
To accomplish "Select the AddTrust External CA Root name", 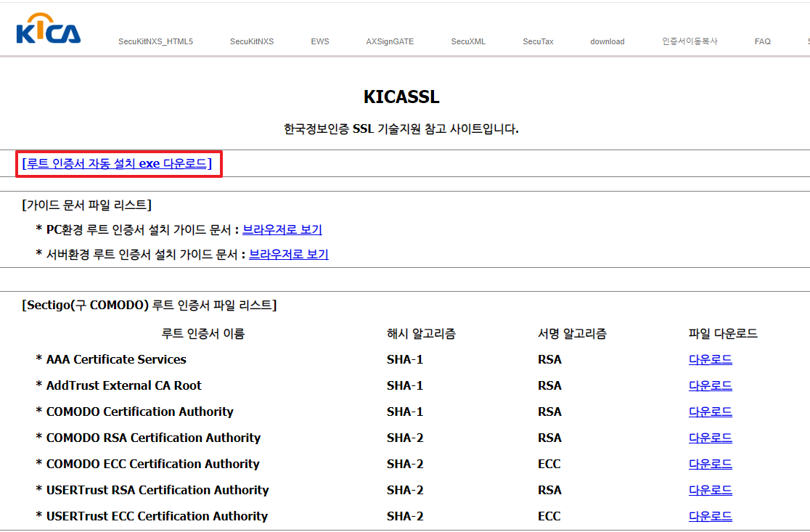I will (x=124, y=386).
